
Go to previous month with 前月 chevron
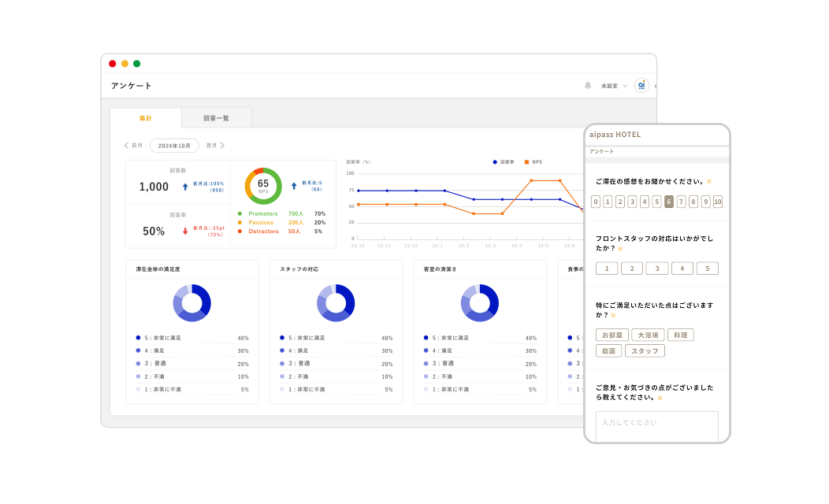[127, 146]
